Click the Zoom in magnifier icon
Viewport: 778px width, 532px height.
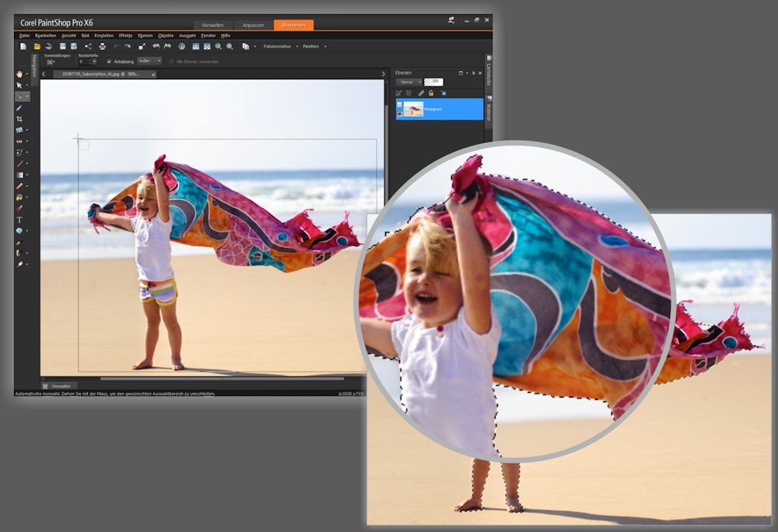click(x=230, y=47)
